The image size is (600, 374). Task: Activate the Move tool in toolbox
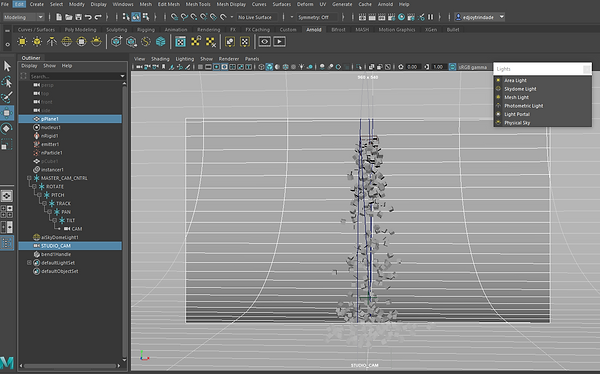pos(7,113)
